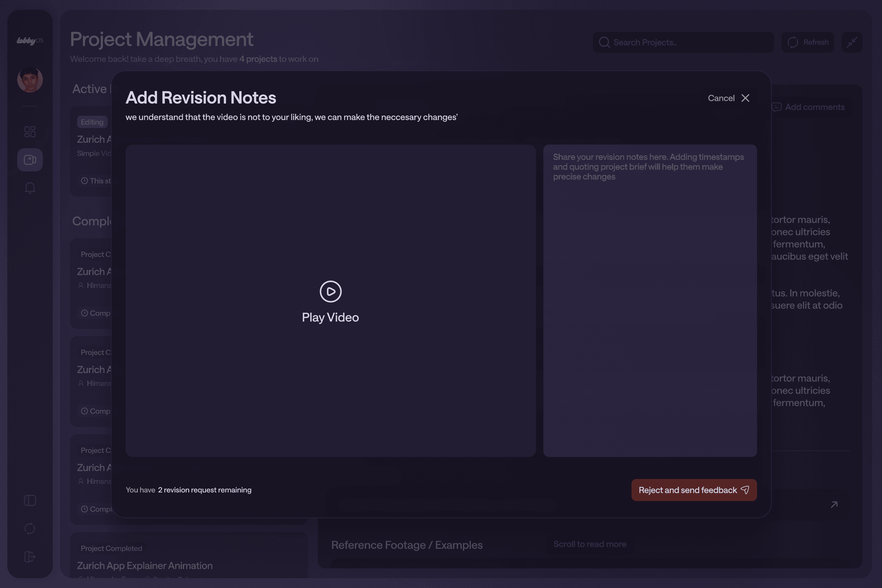Click the logout icon in sidebar

click(x=30, y=556)
